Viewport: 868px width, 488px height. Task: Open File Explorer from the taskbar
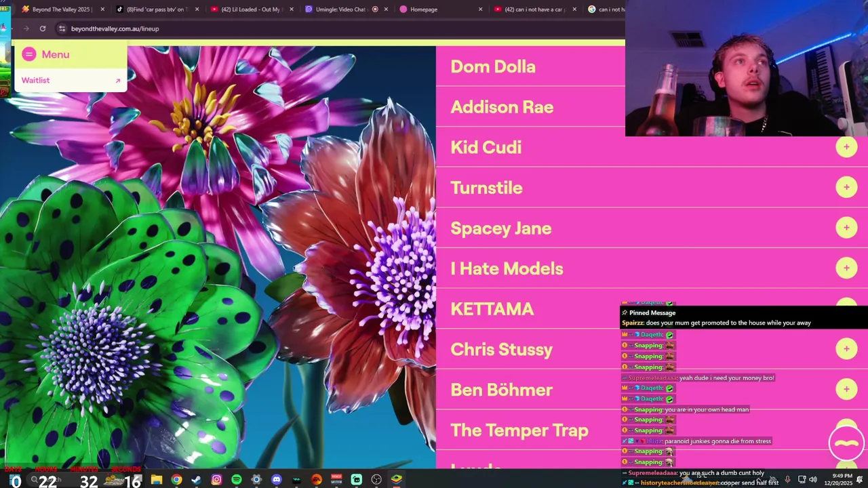(x=156, y=479)
